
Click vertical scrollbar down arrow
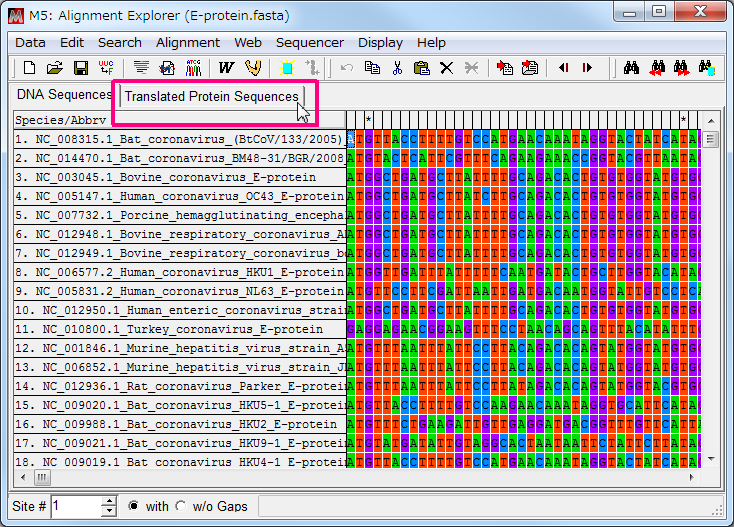tap(711, 459)
